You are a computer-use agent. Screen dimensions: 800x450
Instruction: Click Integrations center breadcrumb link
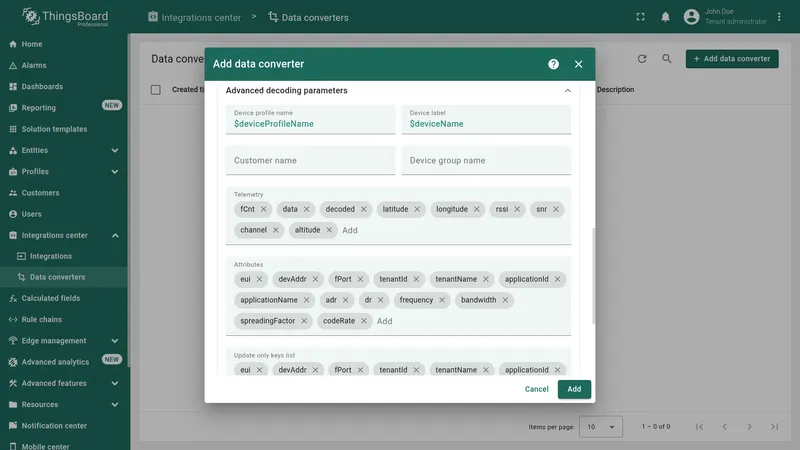194,17
